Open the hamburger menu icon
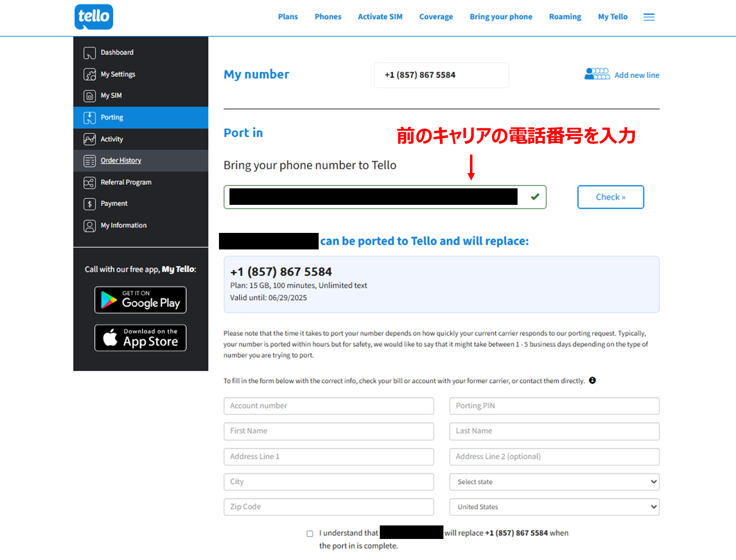736x560 pixels. [649, 17]
